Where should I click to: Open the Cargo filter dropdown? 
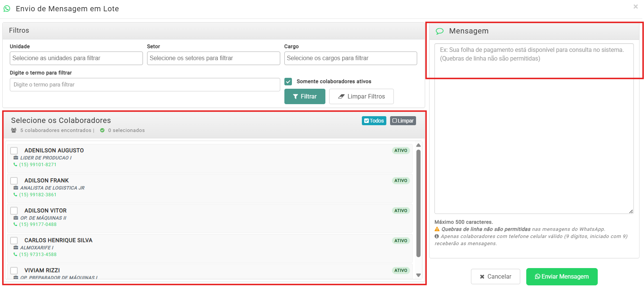coord(350,58)
